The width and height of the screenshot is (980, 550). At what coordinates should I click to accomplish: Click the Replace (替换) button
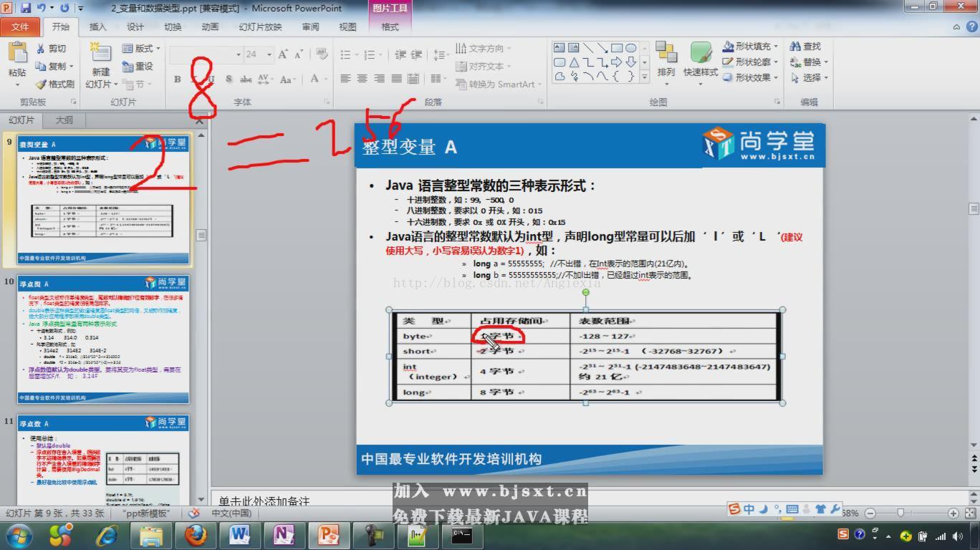810,62
